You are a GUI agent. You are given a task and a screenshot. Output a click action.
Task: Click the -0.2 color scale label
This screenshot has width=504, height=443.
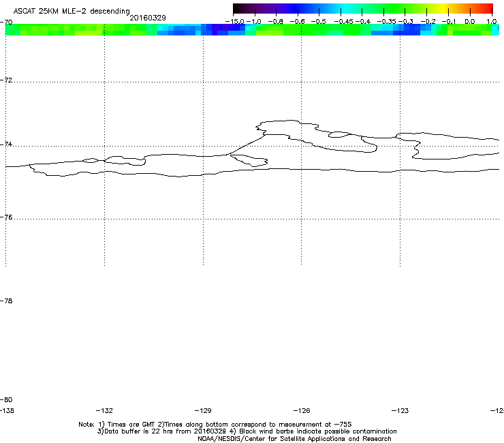point(428,22)
